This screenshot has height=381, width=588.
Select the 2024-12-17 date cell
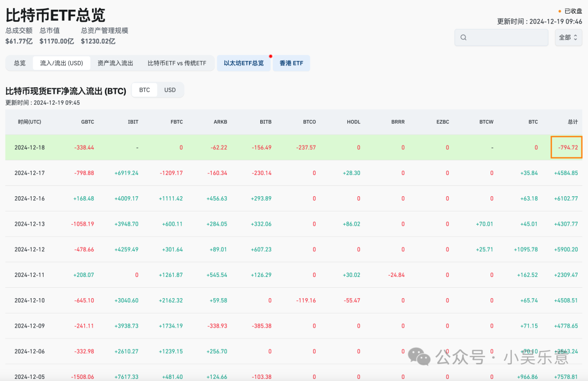point(29,173)
